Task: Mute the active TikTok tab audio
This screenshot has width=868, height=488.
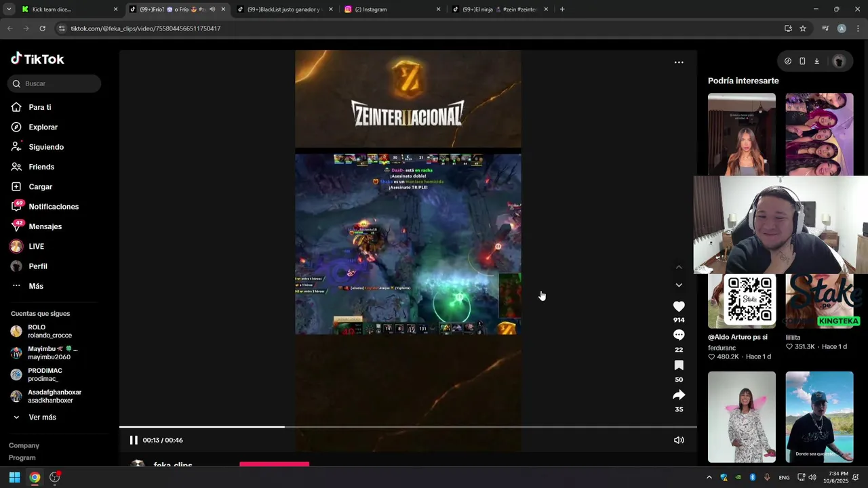Action: pos(212,9)
